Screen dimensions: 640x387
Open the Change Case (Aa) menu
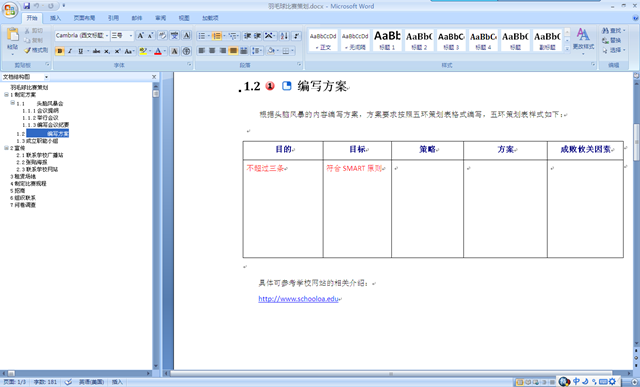point(129,51)
